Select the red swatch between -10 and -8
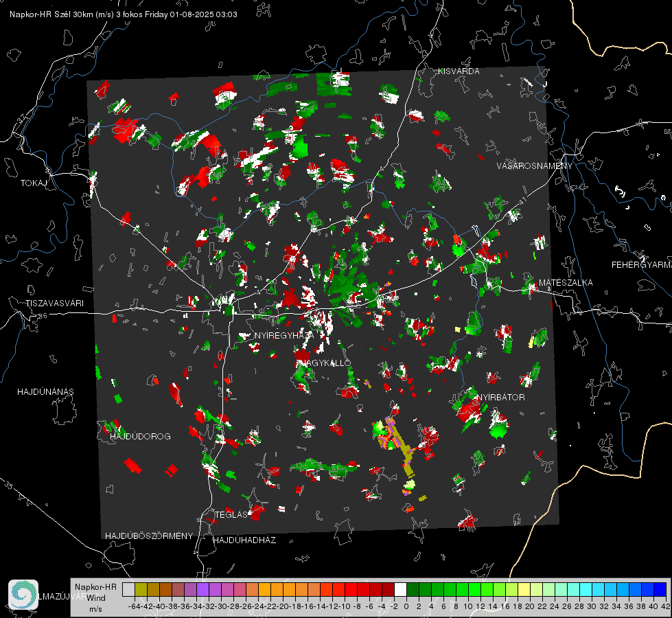The width and height of the screenshot is (672, 618). [x=351, y=589]
